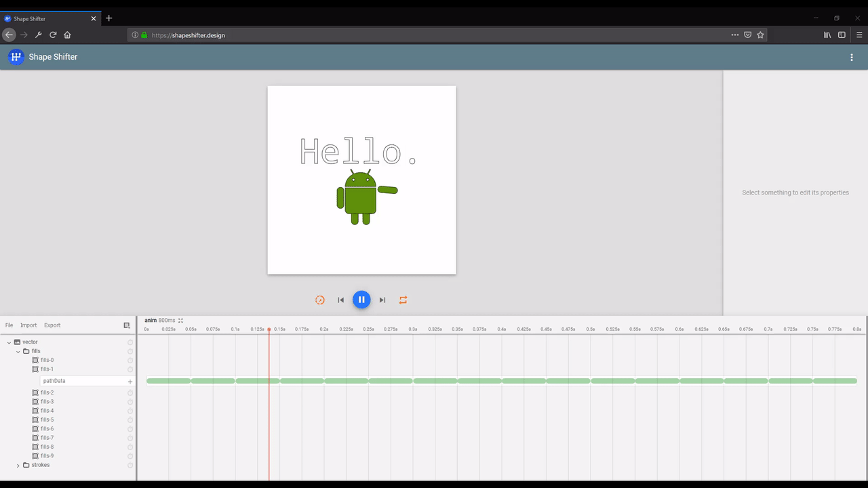Pause the animation playback
The width and height of the screenshot is (868, 488).
361,300
